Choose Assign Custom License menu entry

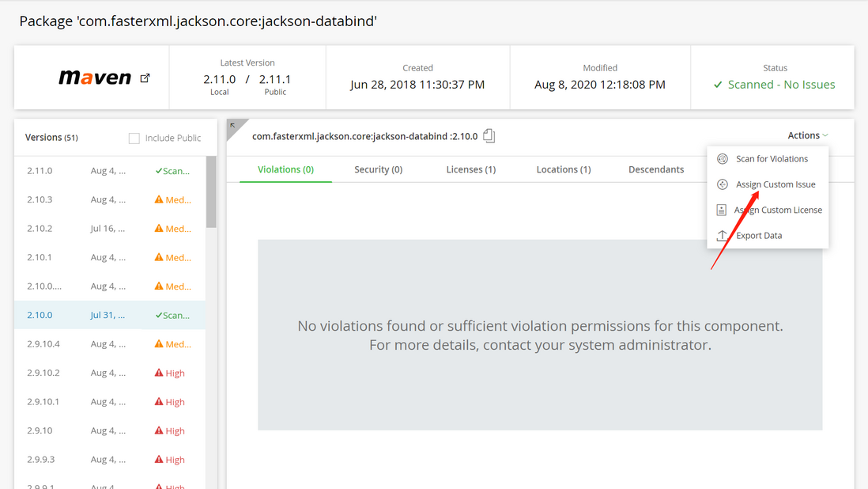tap(768, 210)
